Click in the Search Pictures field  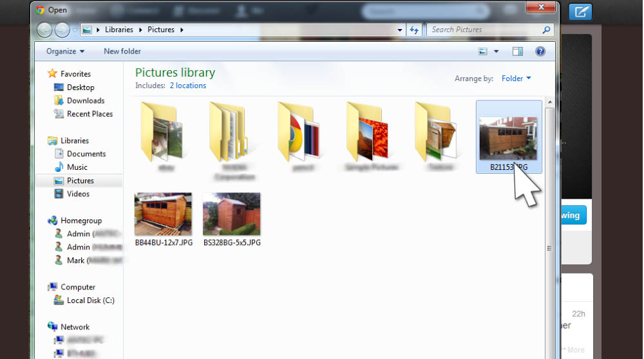click(483, 30)
